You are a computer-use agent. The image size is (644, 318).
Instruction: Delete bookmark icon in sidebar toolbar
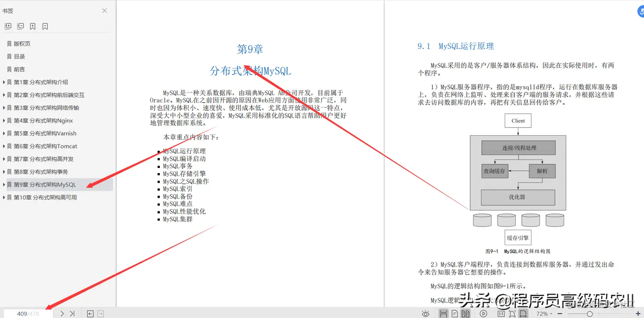[x=45, y=26]
